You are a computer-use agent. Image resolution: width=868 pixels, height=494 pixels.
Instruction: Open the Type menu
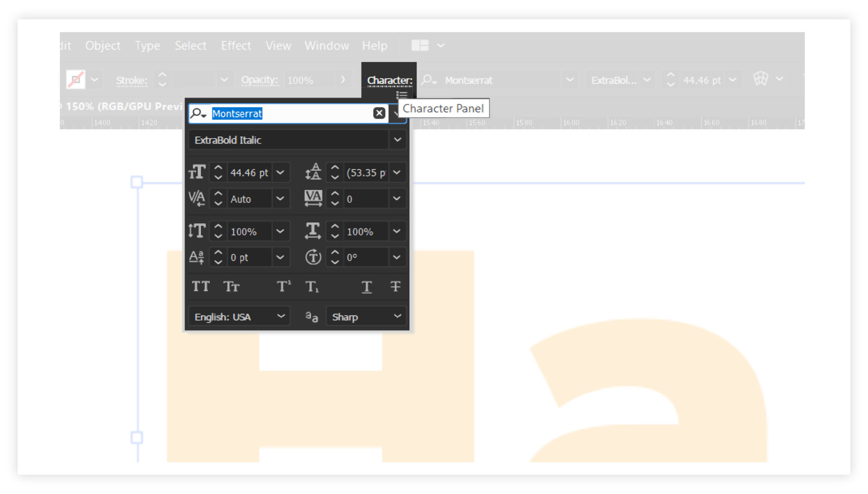[147, 45]
